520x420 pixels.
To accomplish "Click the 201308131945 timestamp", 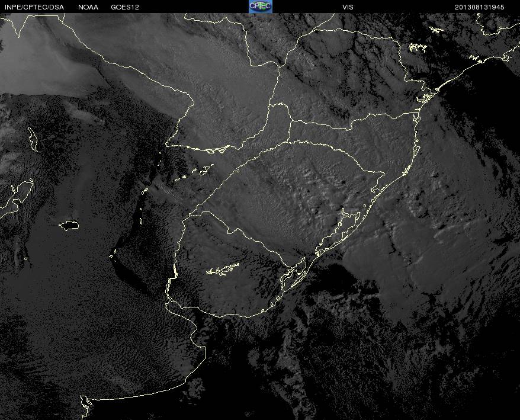I will [x=486, y=7].
